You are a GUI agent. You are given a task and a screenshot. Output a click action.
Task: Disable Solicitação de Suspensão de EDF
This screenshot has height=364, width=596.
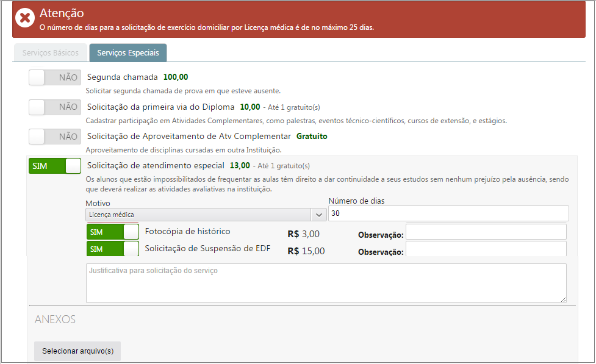tap(112, 249)
